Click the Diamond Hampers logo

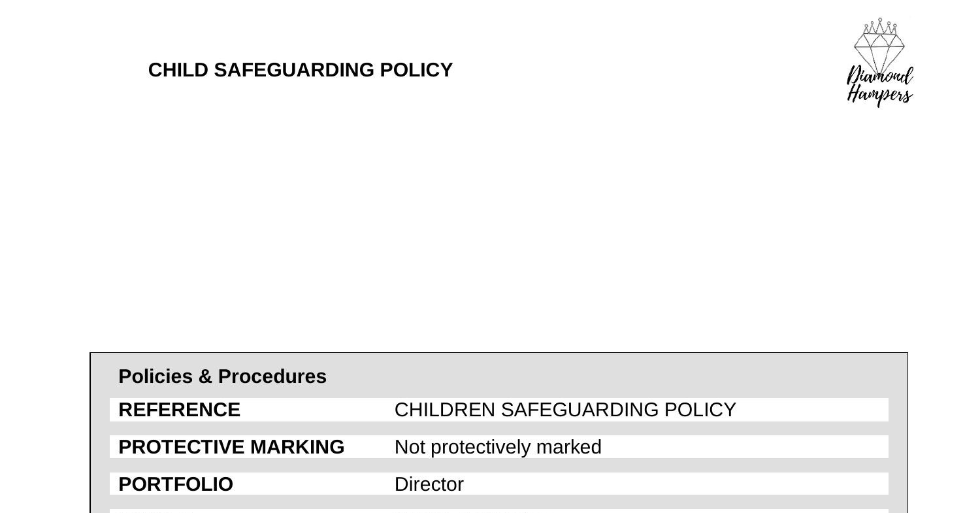click(x=879, y=63)
